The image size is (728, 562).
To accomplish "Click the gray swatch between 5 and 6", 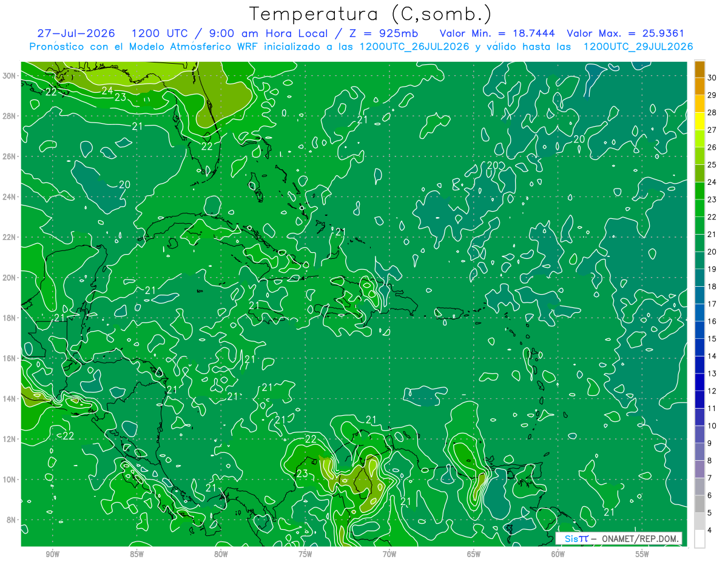I will (x=699, y=504).
